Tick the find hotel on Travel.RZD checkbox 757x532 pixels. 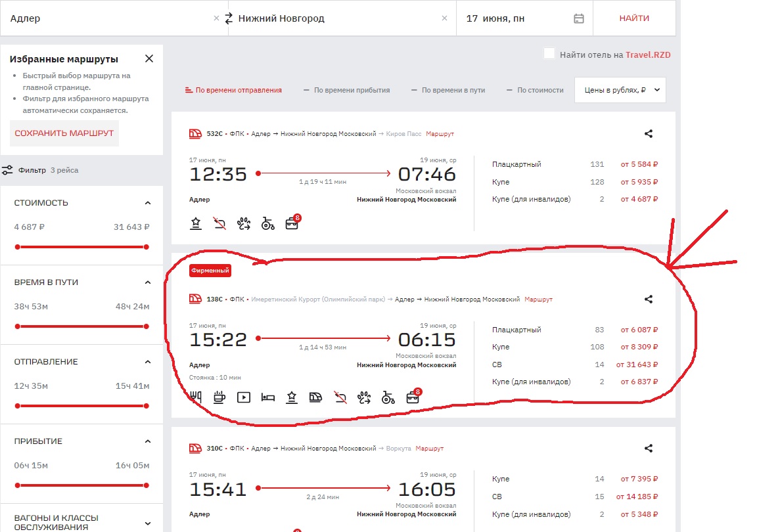click(x=549, y=54)
